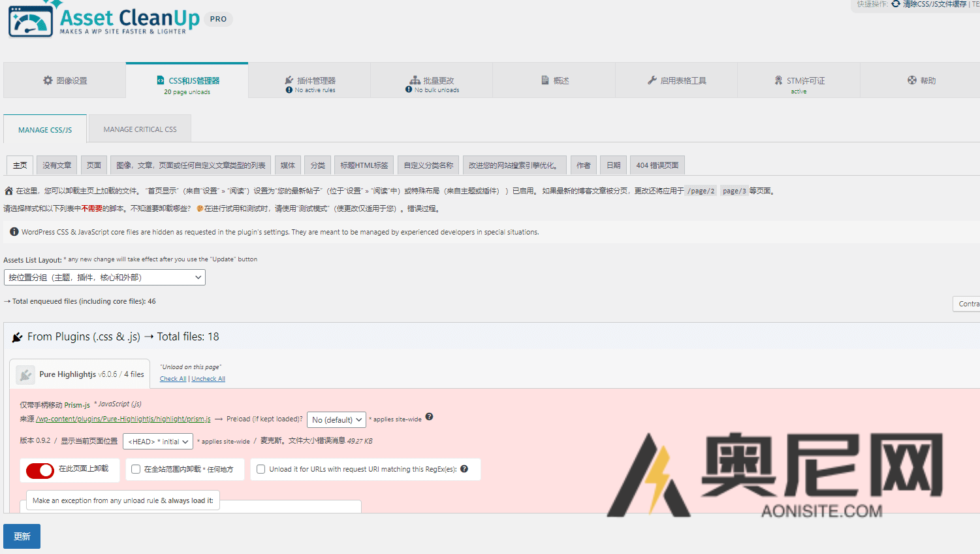Viewport: 980px width, 554px height.
Task: Open the prism.js source file link
Action: click(x=123, y=419)
